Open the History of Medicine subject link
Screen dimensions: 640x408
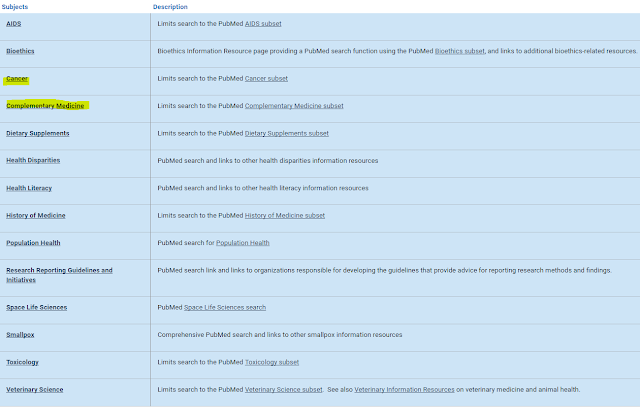coord(36,215)
